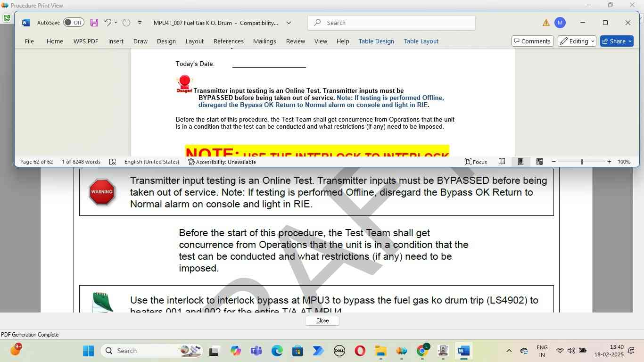Open the spelling proofing status icon

click(113, 162)
